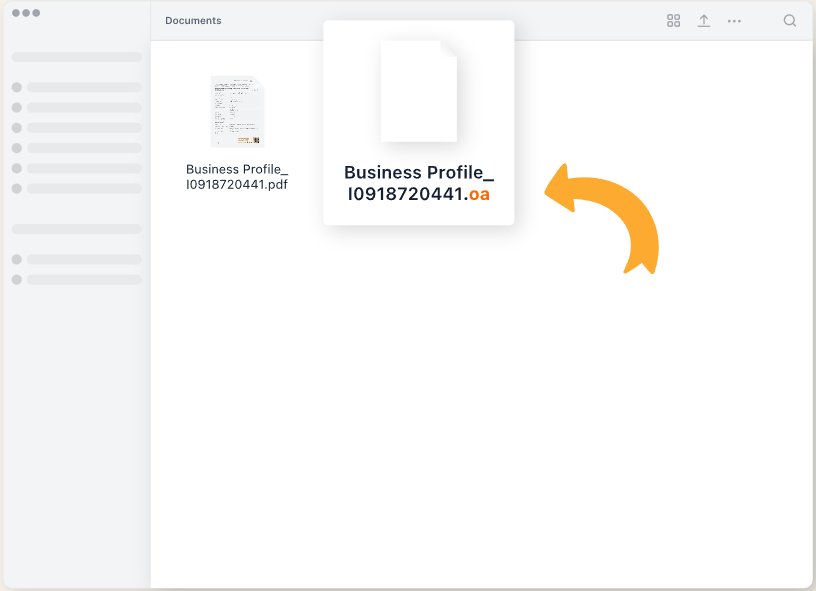Click the search magnifier icon
This screenshot has width=816, height=591.
coord(790,21)
